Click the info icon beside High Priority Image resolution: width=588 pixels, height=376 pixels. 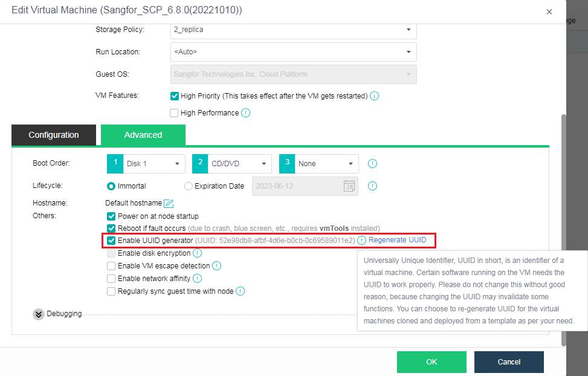pos(374,96)
